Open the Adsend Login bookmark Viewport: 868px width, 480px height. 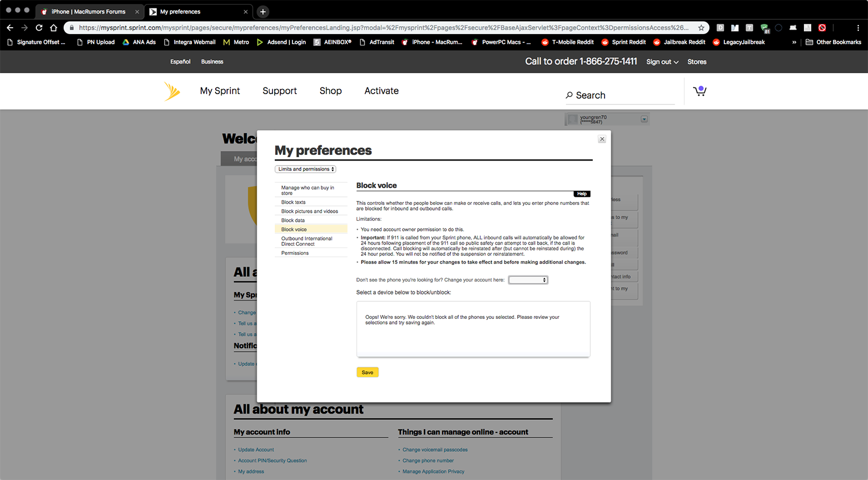(281, 42)
